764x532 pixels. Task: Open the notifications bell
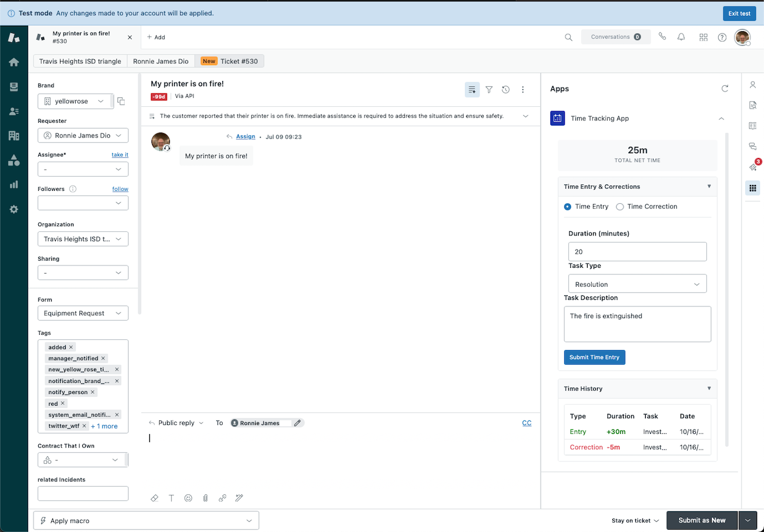tap(681, 36)
